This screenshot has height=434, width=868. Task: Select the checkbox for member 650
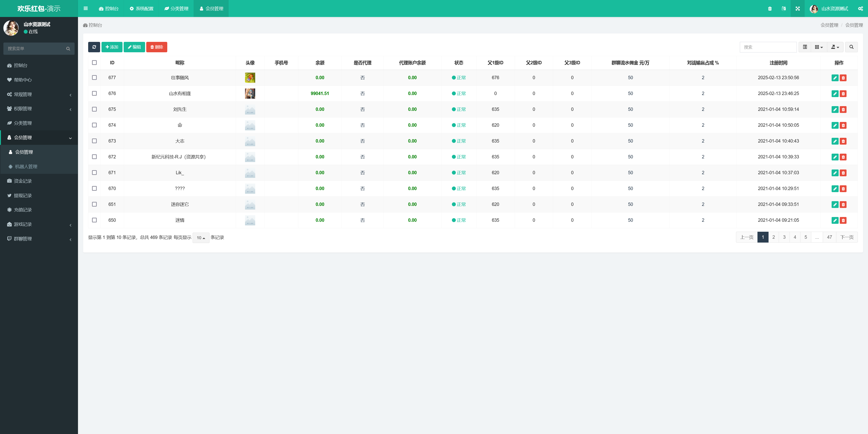94,220
